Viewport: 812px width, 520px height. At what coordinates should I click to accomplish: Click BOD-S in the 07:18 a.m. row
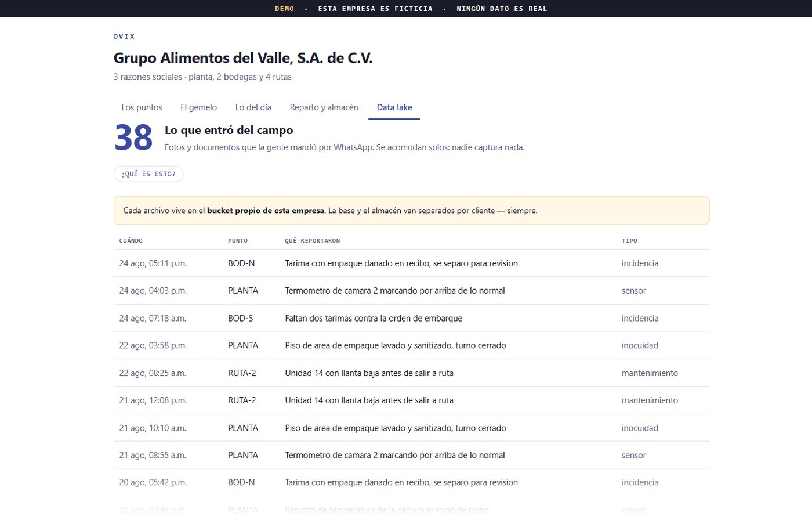click(241, 319)
